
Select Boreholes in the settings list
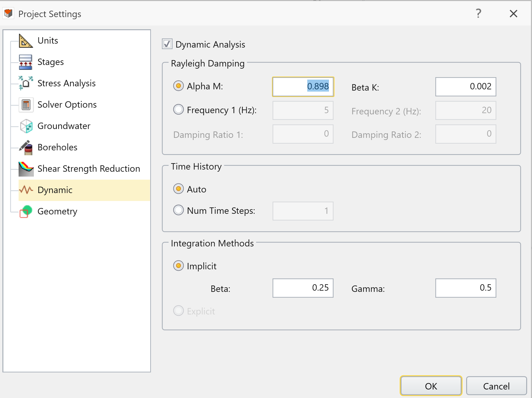pyautogui.click(x=57, y=147)
